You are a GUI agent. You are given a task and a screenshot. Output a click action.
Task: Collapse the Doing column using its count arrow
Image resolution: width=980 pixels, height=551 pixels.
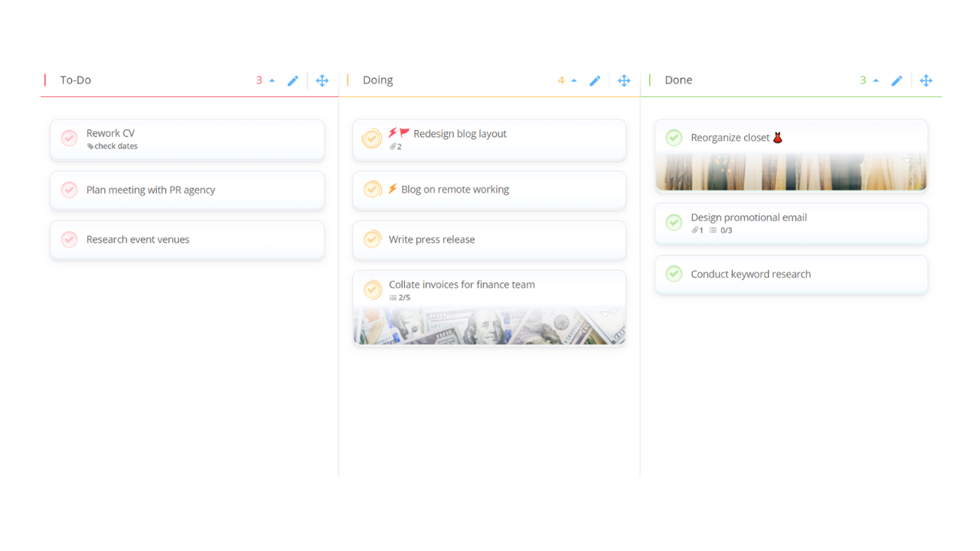click(x=573, y=80)
